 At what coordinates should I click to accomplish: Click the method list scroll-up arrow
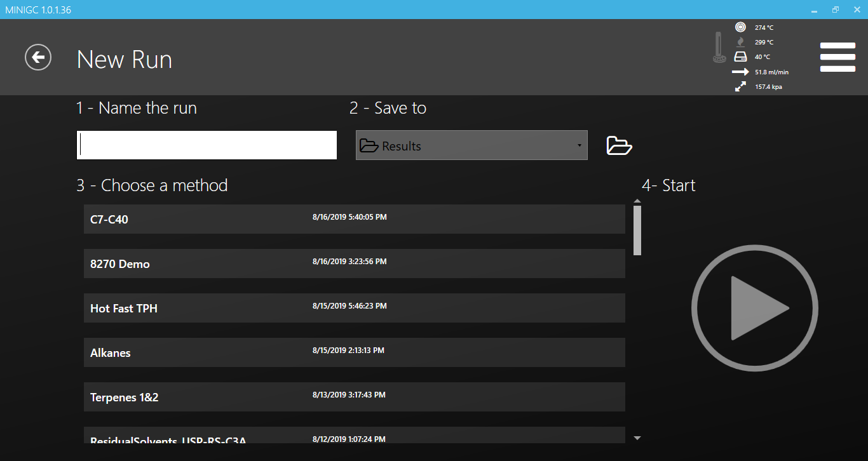637,201
